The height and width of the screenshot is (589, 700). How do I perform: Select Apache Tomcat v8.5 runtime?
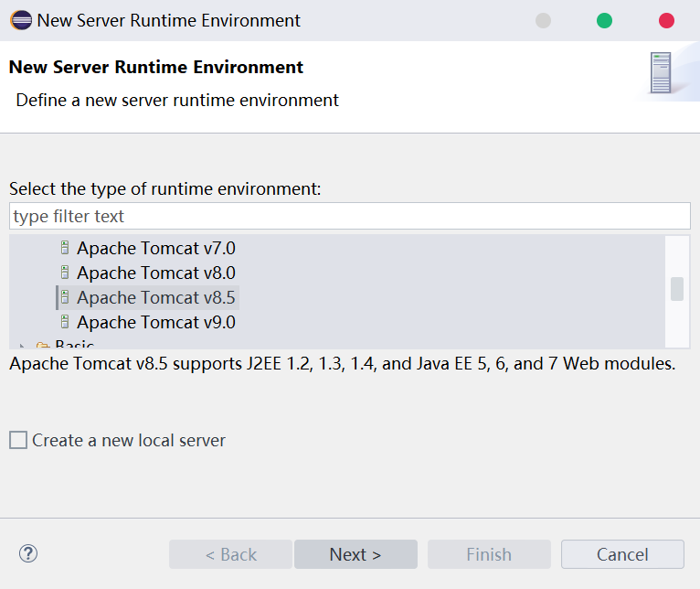(155, 297)
